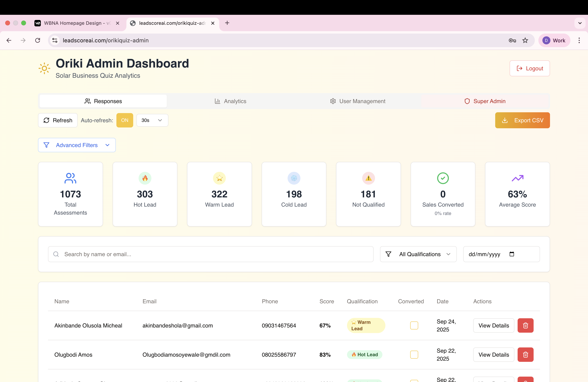The height and width of the screenshot is (382, 588).
Task: Click the sun logo next to Oriki Admin Dashboard
Action: [x=44, y=69]
